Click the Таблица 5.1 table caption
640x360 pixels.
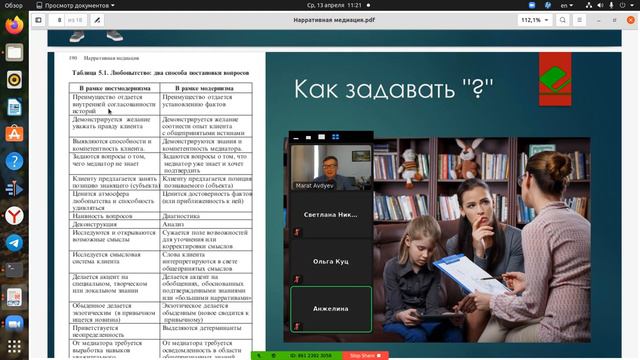(x=160, y=73)
